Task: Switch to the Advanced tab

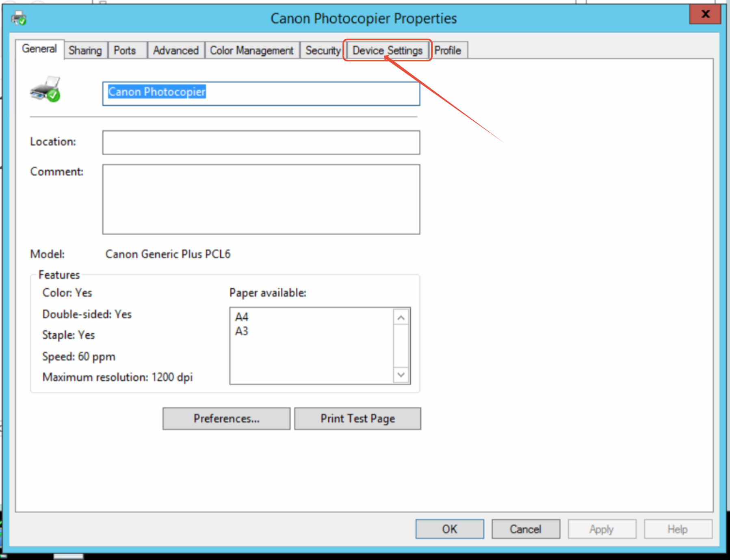Action: click(x=176, y=50)
